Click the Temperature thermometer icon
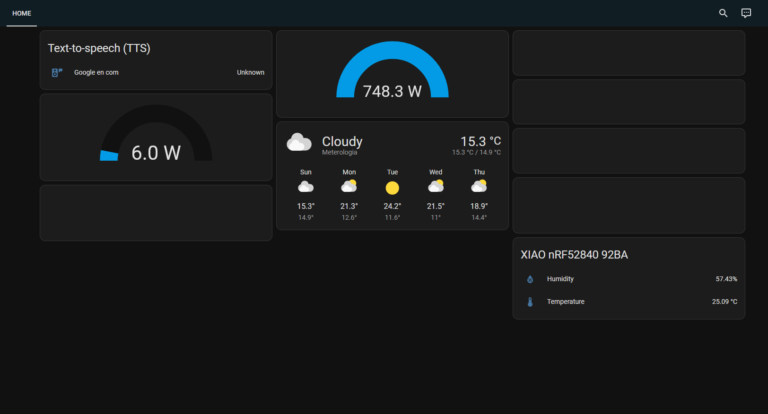Image resolution: width=768 pixels, height=414 pixels. [x=530, y=302]
